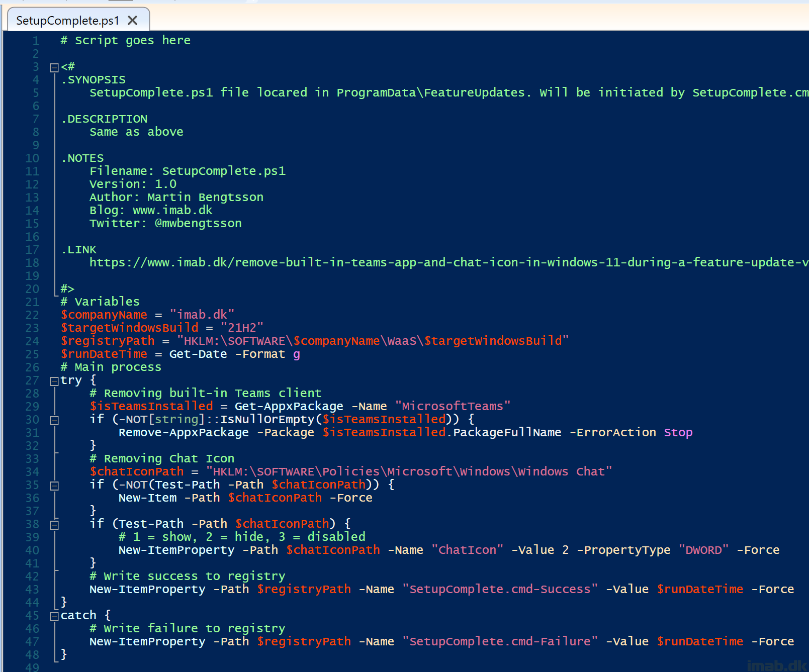Click the @mwbengtsson Twitter handle

[x=198, y=223]
